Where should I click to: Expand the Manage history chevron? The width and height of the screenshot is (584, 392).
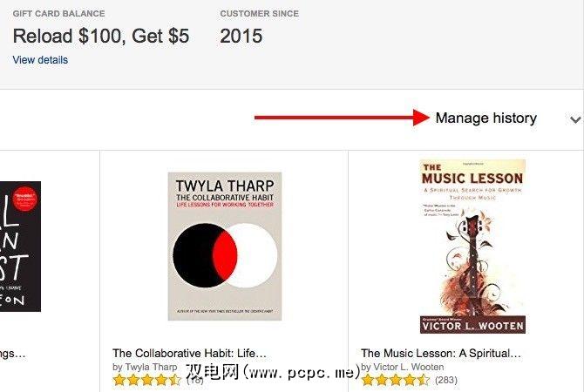575,119
